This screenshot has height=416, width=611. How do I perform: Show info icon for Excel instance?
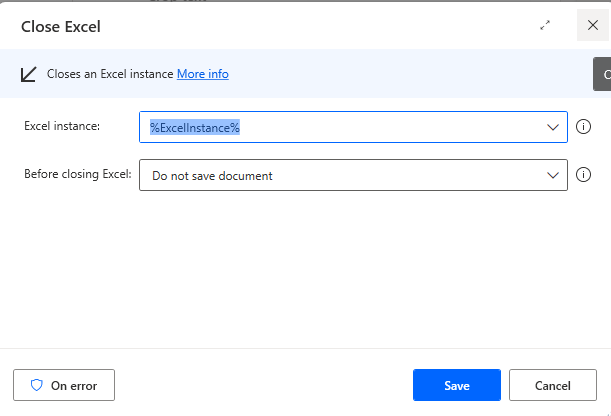585,127
